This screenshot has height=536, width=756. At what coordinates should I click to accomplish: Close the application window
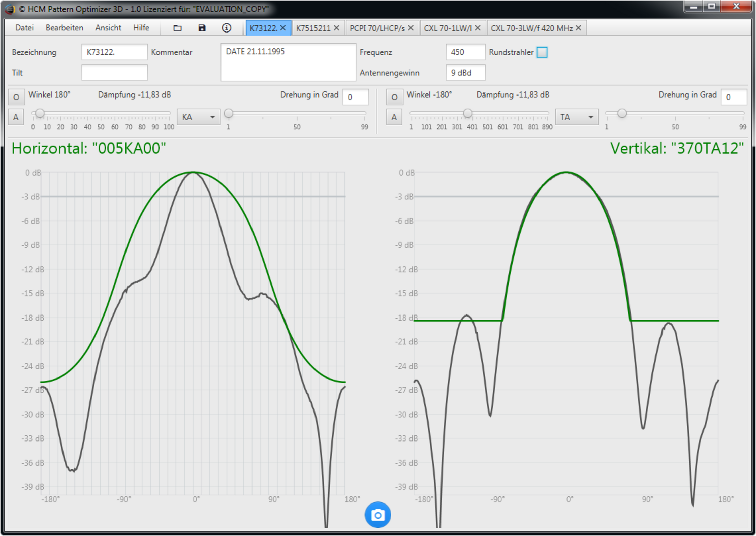pos(736,7)
